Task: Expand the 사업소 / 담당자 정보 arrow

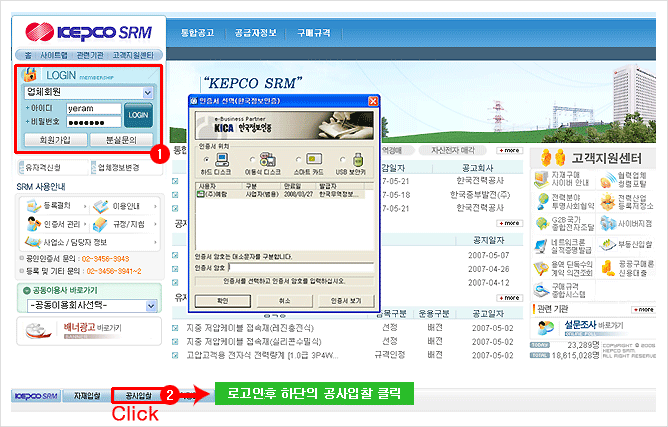Action: click(155, 242)
